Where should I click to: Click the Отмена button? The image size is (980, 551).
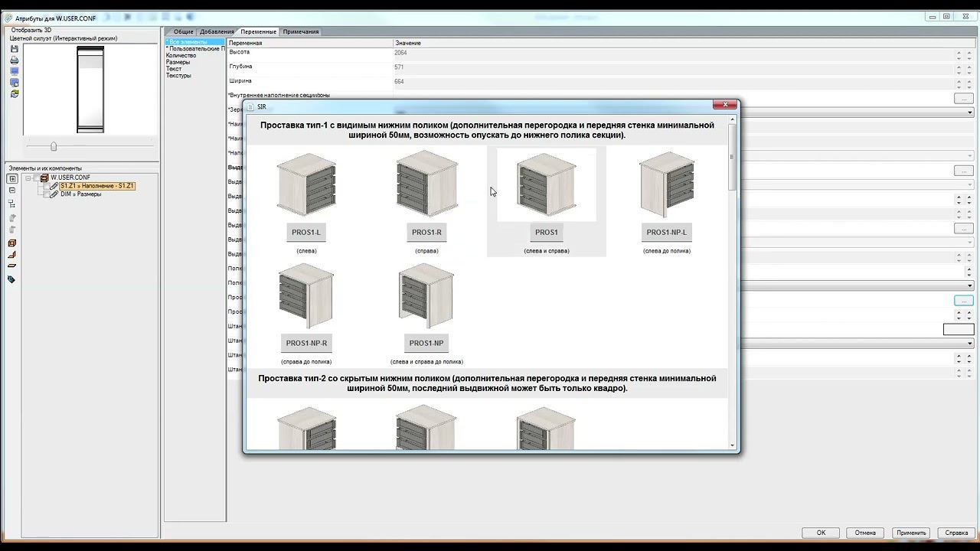[865, 533]
